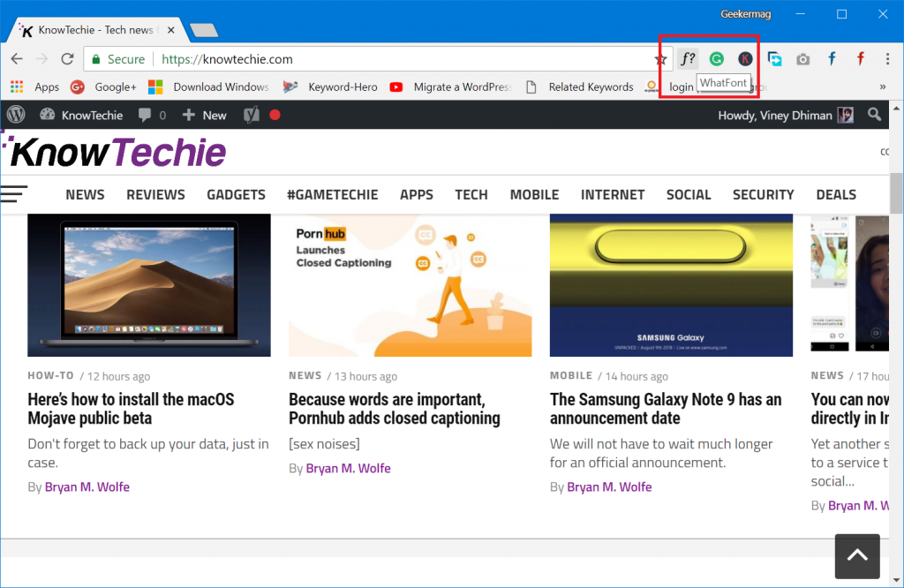Open the Samsung Galaxy Note 9 headline
Screen dimensions: 904x588
pos(666,409)
